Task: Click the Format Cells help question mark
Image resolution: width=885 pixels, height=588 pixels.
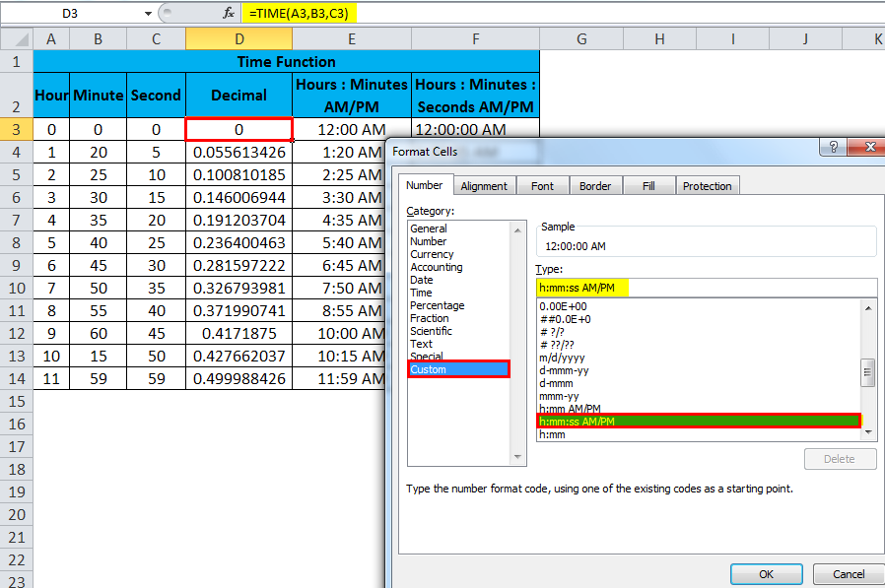Action: 833,147
